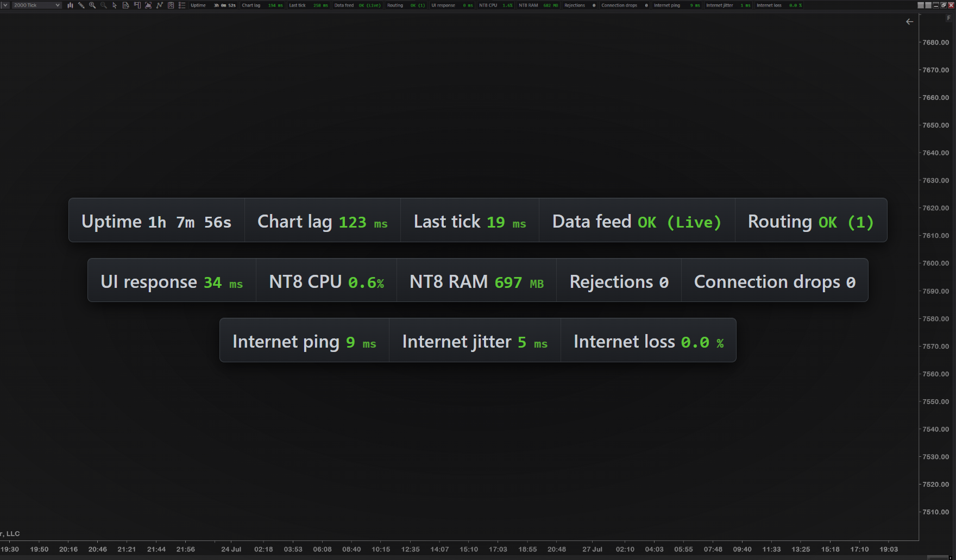The width and height of the screenshot is (956, 560).
Task: Click the toolbar Internet ping 9 ms readout
Action: tap(677, 5)
